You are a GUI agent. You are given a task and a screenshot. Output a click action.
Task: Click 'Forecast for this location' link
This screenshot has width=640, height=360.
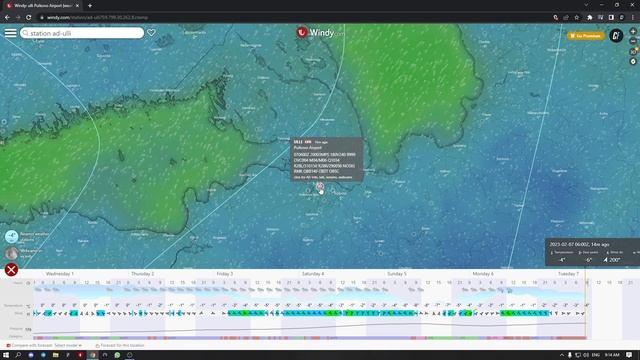click(x=120, y=345)
